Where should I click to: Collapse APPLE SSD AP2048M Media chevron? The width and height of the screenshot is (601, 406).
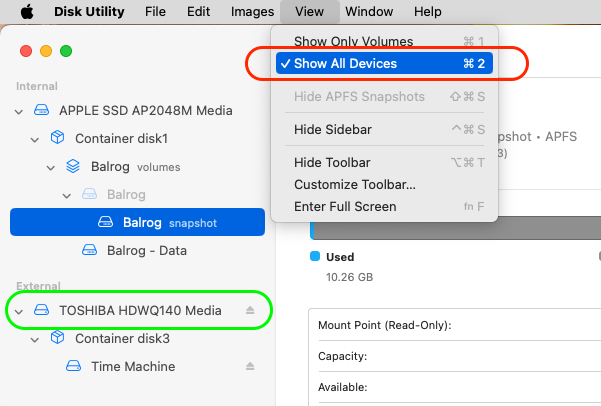19,112
